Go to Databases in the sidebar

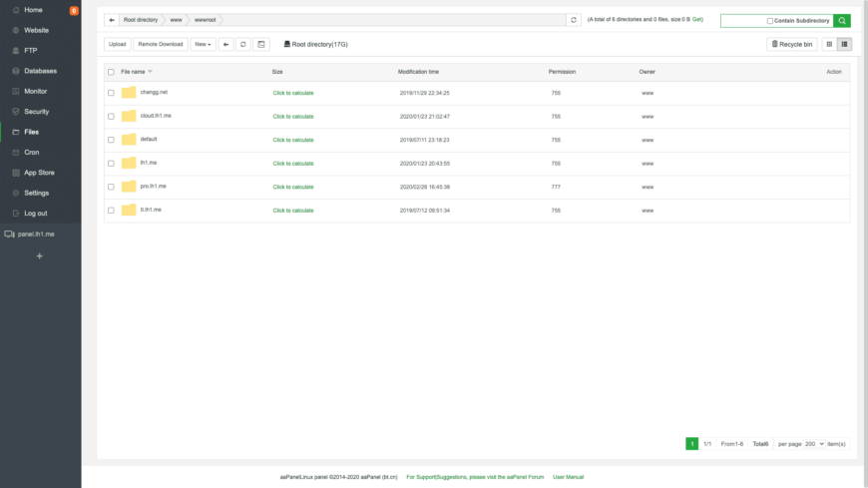pyautogui.click(x=40, y=71)
